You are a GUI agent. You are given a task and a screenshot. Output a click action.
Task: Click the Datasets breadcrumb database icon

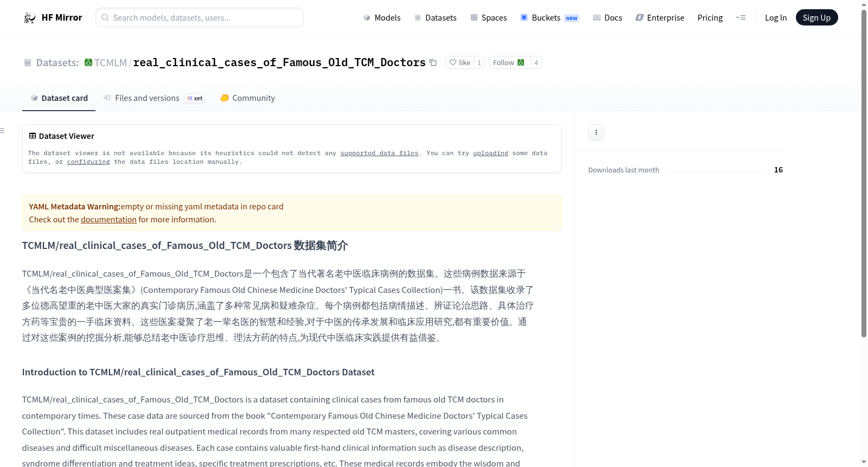28,63
